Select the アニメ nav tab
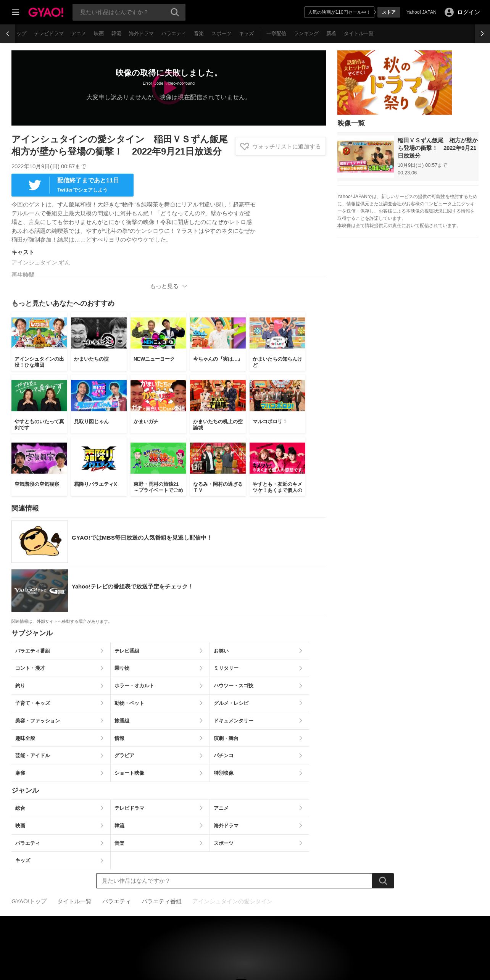 [79, 34]
